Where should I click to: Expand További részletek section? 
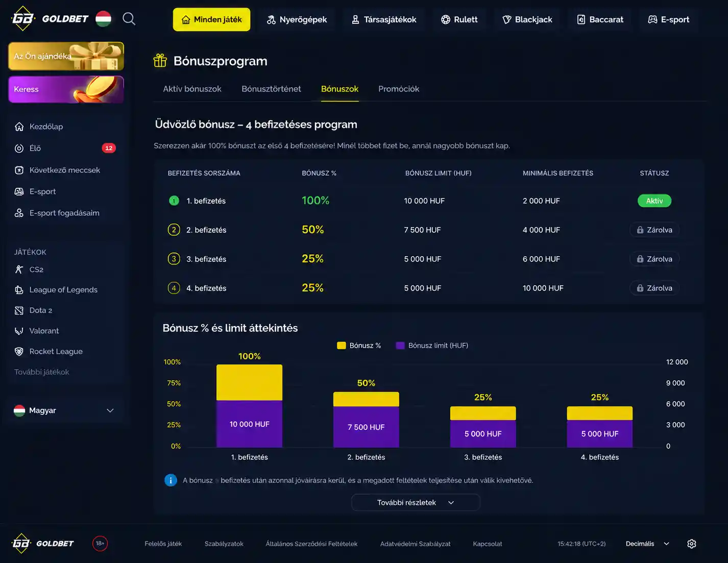click(x=416, y=502)
